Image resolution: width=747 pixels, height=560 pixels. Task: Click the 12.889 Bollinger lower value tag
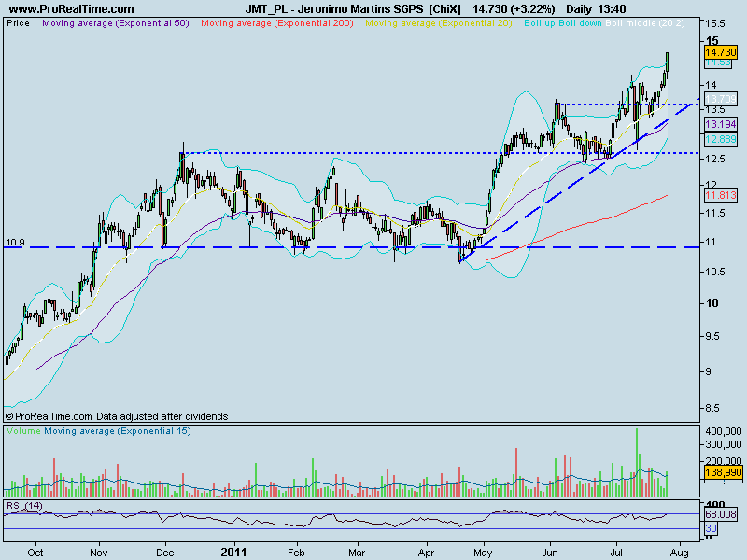coord(721,139)
